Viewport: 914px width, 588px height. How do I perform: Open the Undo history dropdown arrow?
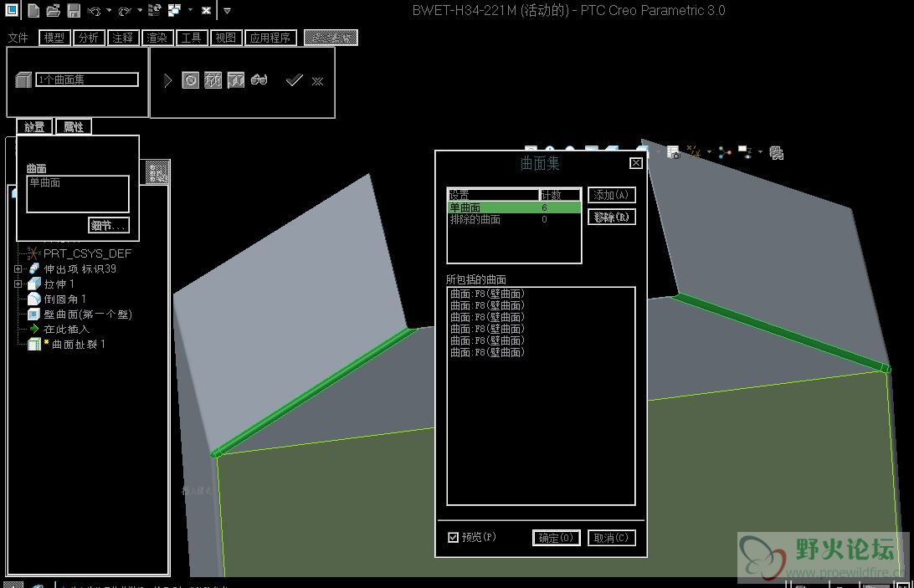point(109,11)
